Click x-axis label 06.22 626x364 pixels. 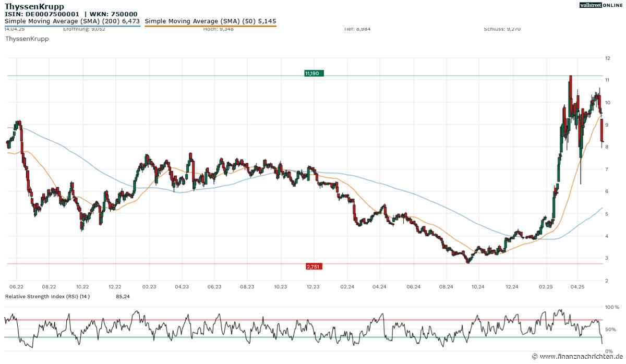pos(16,287)
